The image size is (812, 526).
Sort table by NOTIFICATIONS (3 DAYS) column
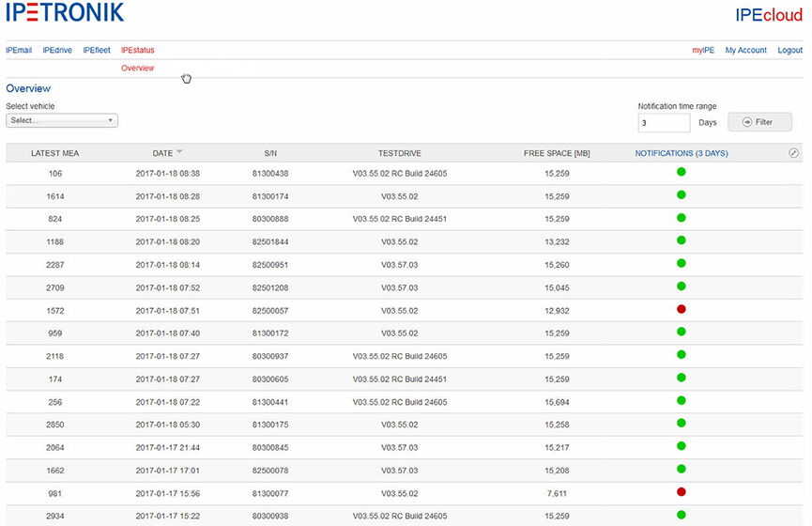coord(681,153)
